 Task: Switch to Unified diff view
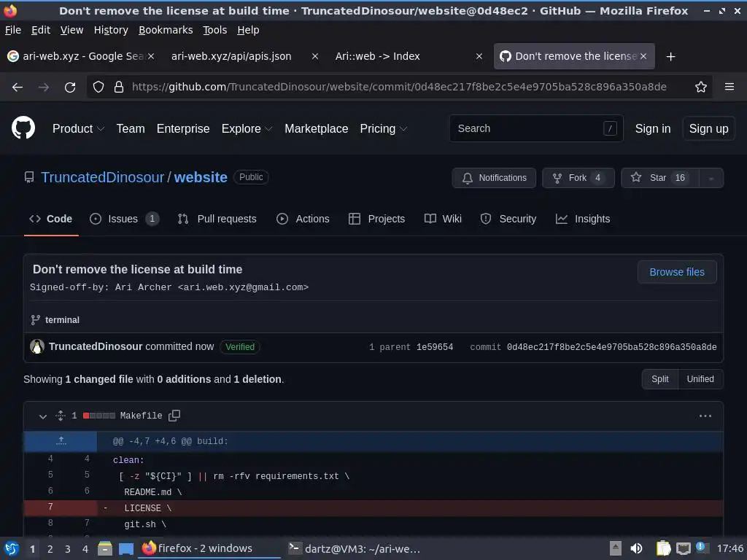700,379
